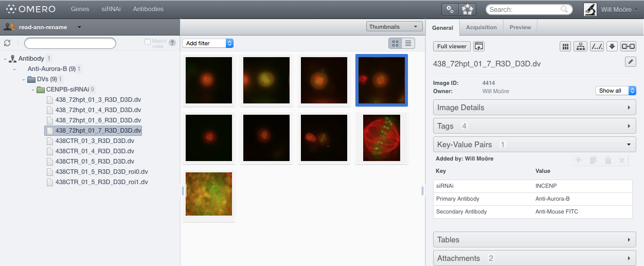The height and width of the screenshot is (266, 644).
Task: Collapse the Anti-Aurora-B tree node arrow
Action: [x=14, y=69]
